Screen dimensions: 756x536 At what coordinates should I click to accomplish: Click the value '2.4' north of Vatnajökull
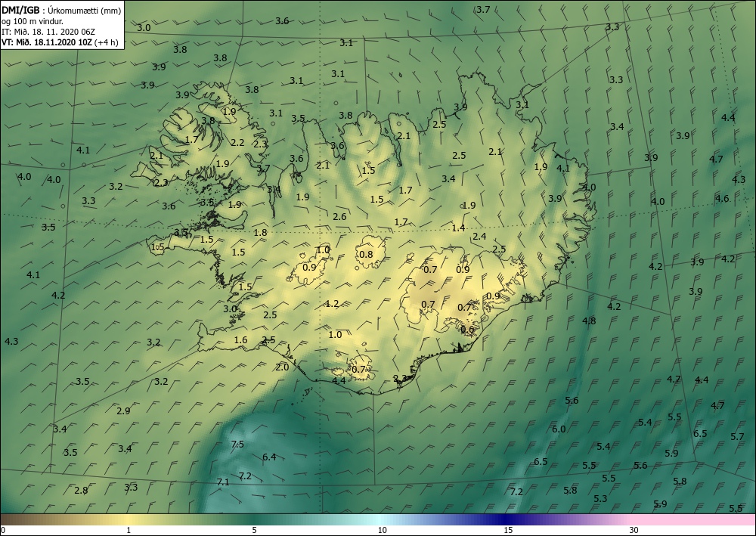point(479,236)
